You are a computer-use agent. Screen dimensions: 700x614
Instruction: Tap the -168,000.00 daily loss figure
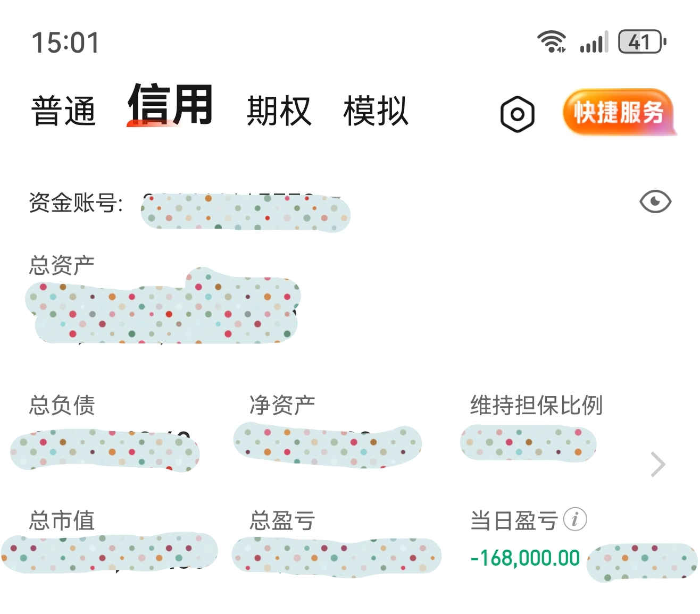pos(525,558)
